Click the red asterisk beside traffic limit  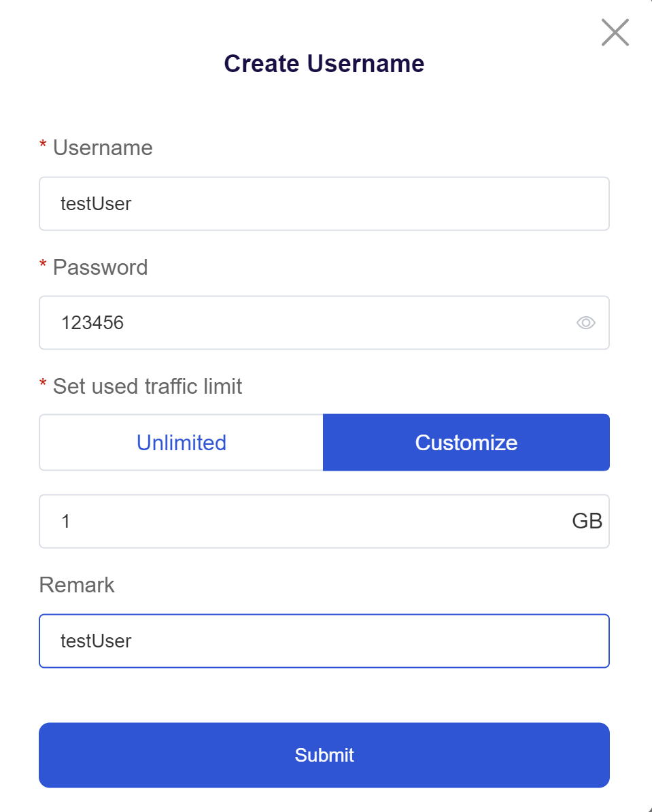[x=43, y=383]
